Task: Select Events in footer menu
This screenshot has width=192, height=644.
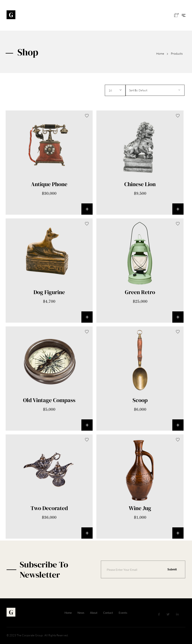Action: tap(123, 613)
